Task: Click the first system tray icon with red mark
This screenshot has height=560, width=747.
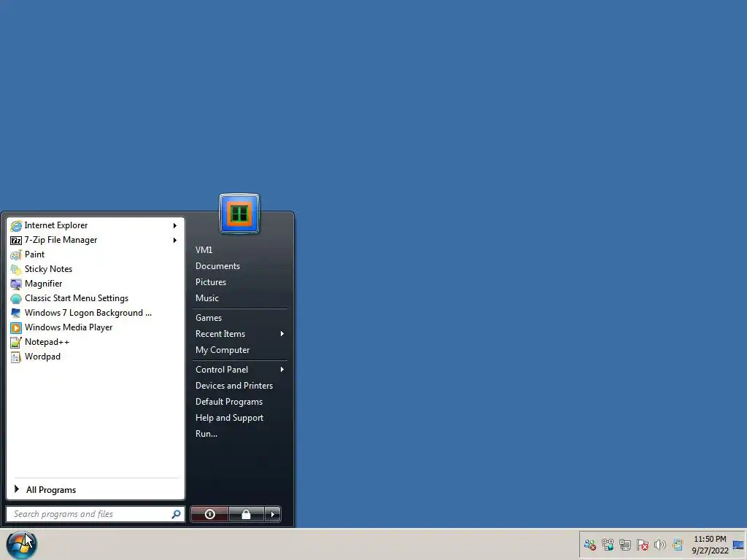Action: click(x=589, y=545)
